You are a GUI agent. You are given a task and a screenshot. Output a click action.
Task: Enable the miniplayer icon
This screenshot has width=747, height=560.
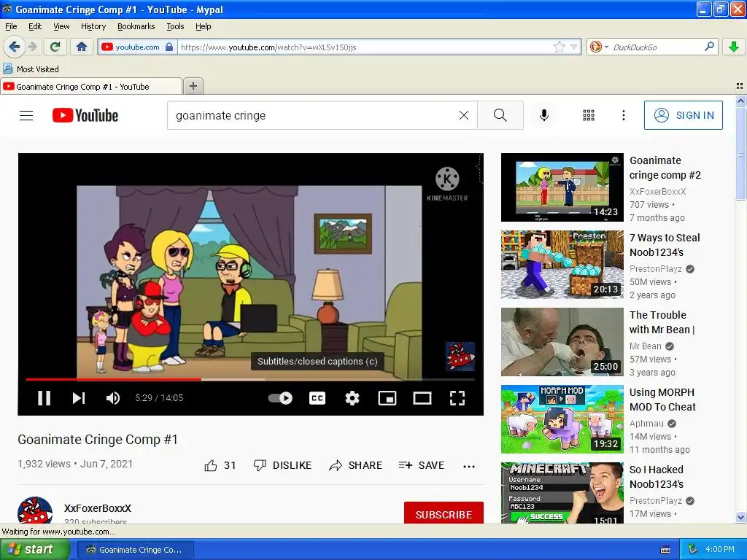(387, 398)
